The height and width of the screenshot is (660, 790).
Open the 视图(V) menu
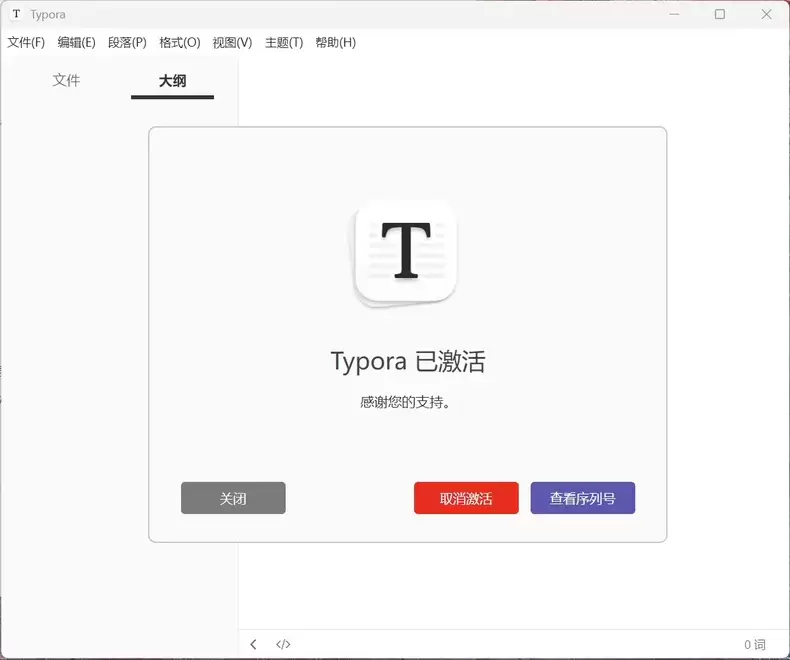pos(232,42)
